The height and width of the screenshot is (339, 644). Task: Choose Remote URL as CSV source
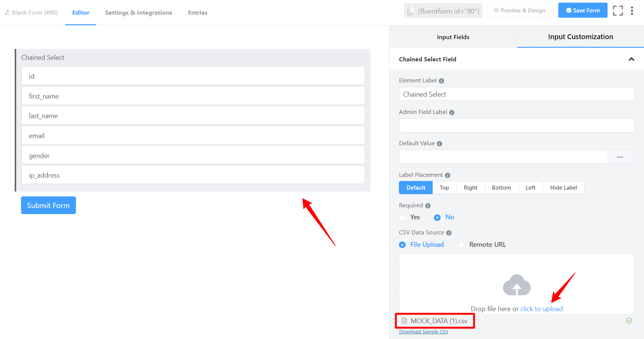[461, 245]
